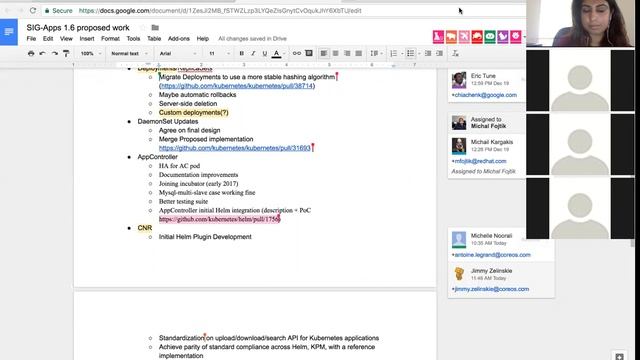The image size is (640, 360).
Task: Click the browser address bar URL
Action: [x=220, y=11]
